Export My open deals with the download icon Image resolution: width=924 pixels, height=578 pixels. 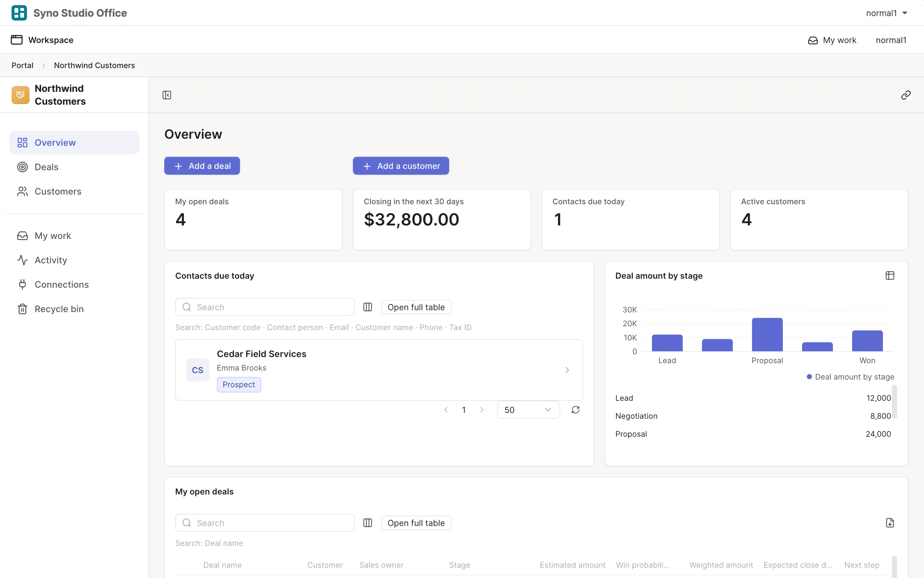(890, 522)
